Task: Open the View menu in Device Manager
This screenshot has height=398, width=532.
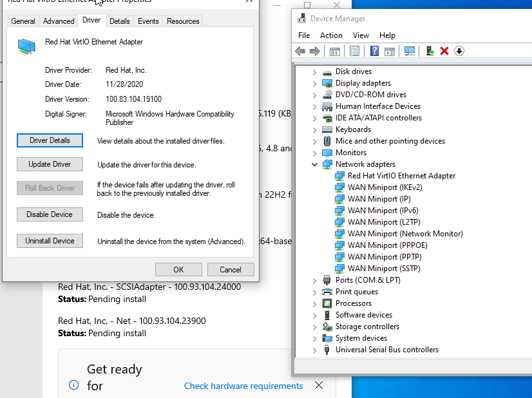Action: (361, 35)
